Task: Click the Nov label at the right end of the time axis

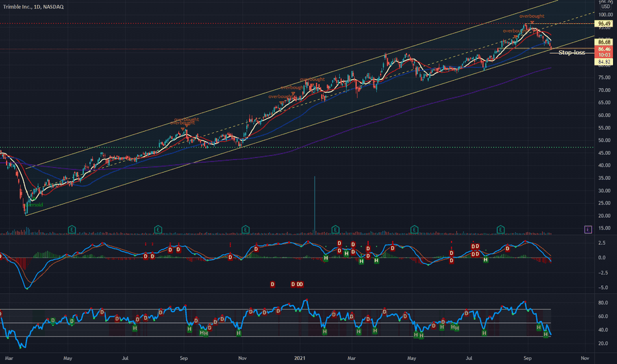Action: point(585,359)
